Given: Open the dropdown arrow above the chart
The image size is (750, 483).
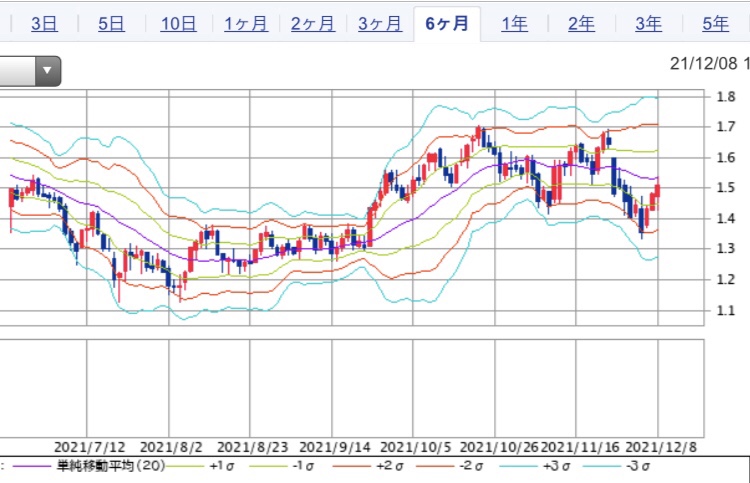Looking at the screenshot, I should [x=47, y=71].
